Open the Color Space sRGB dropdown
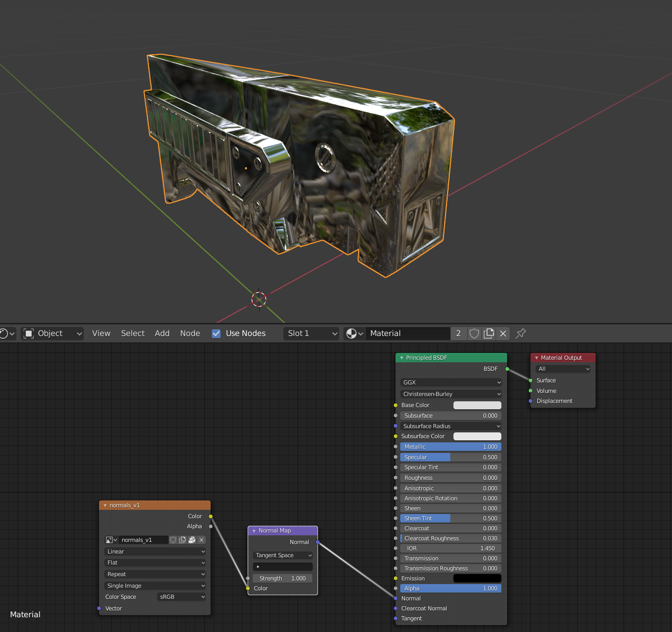This screenshot has height=632, width=672. (x=182, y=597)
